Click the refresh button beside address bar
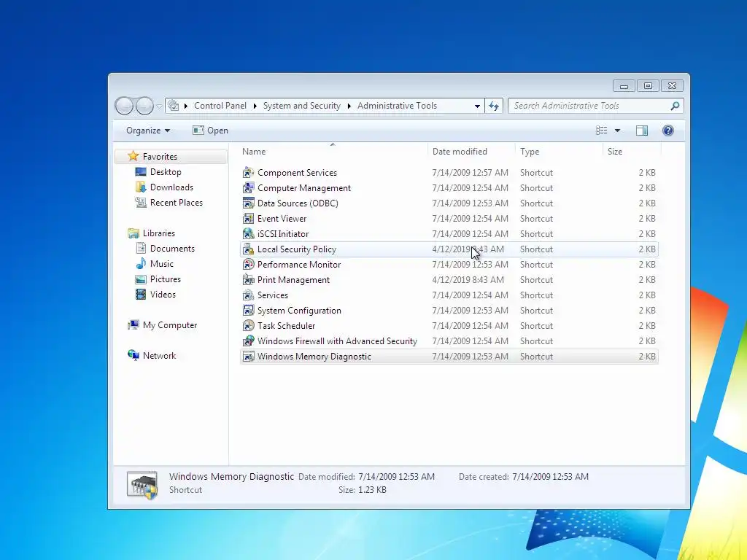Viewport: 747px width, 560px height. pos(494,106)
